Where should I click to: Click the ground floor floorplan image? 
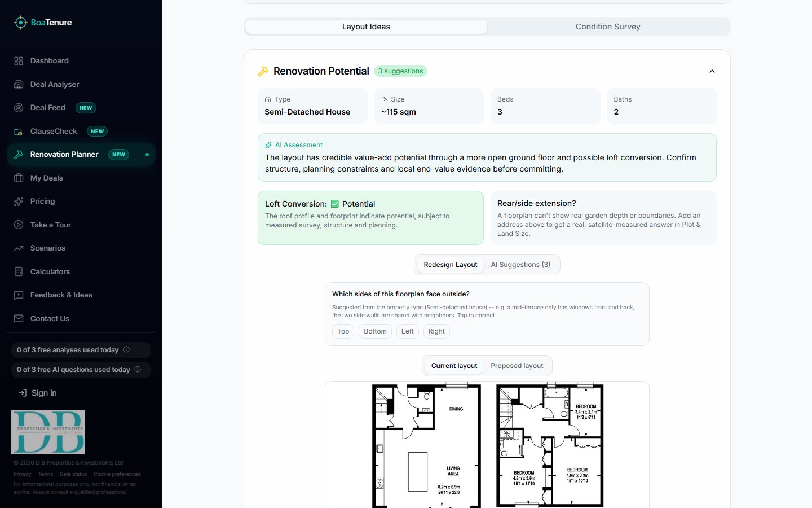point(427,445)
